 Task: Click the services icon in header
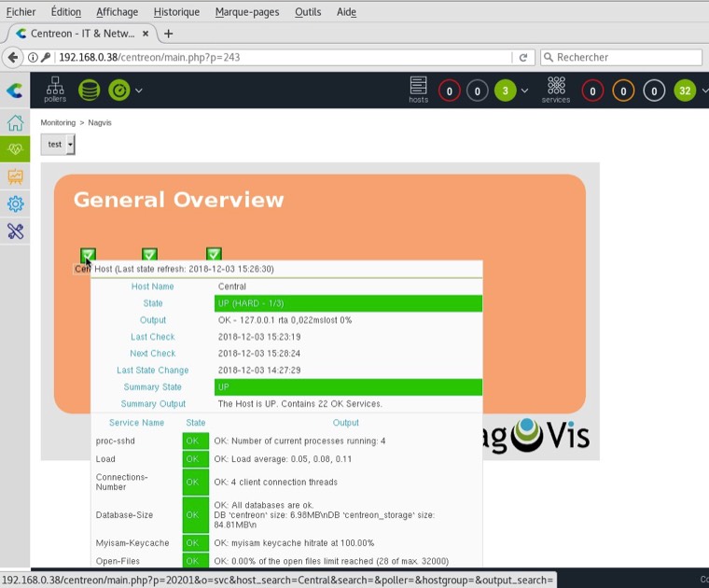point(556,90)
